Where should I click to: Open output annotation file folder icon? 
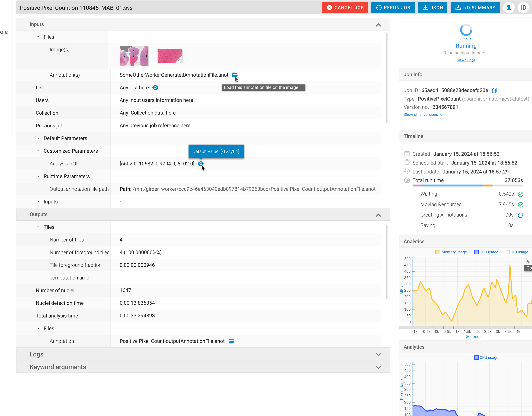tap(231, 341)
